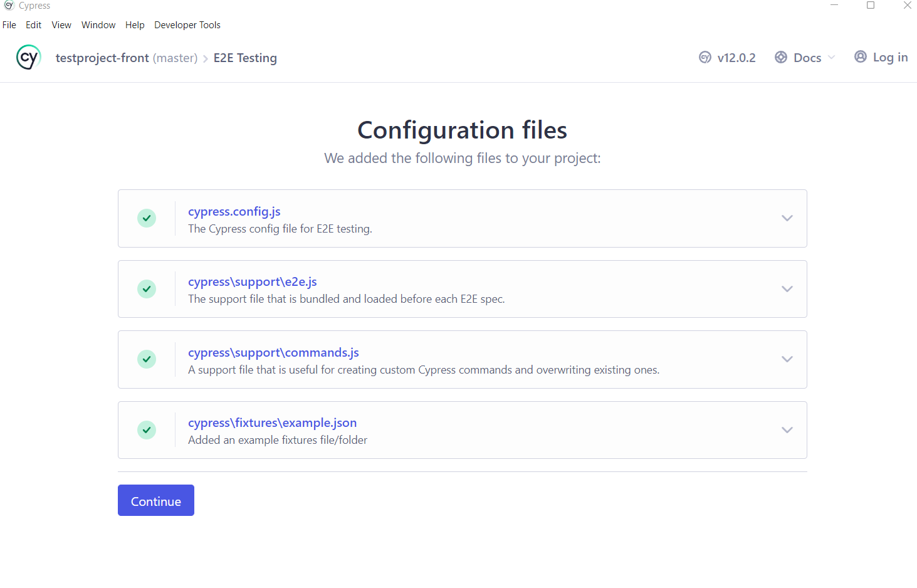This screenshot has width=917, height=588.
Task: Select the testproject-front breadcrumb
Action: (103, 58)
